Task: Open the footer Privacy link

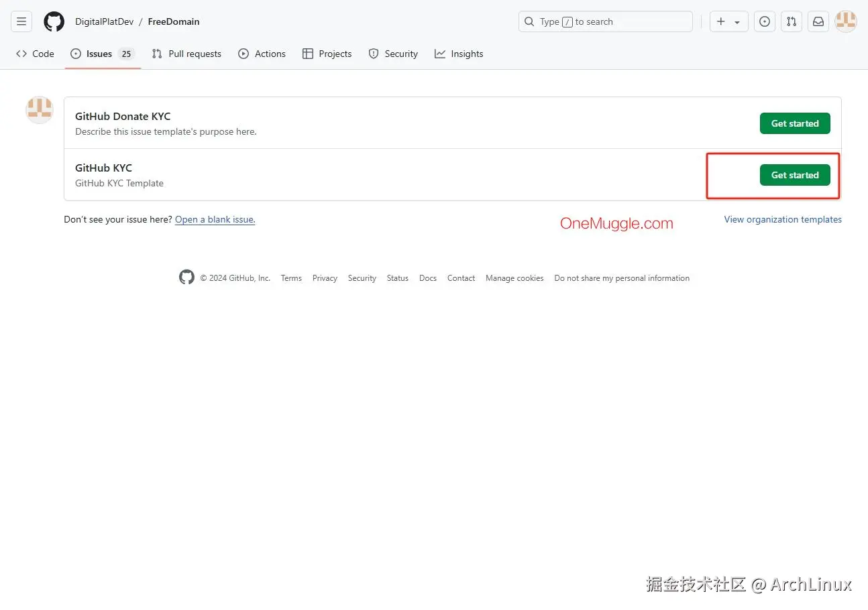Action: [x=325, y=278]
